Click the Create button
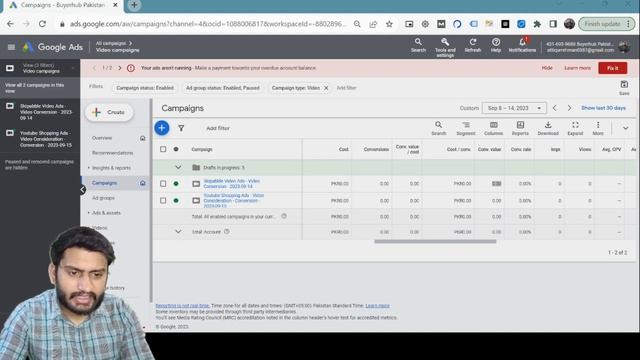This screenshot has width=640, height=360. pyautogui.click(x=109, y=112)
